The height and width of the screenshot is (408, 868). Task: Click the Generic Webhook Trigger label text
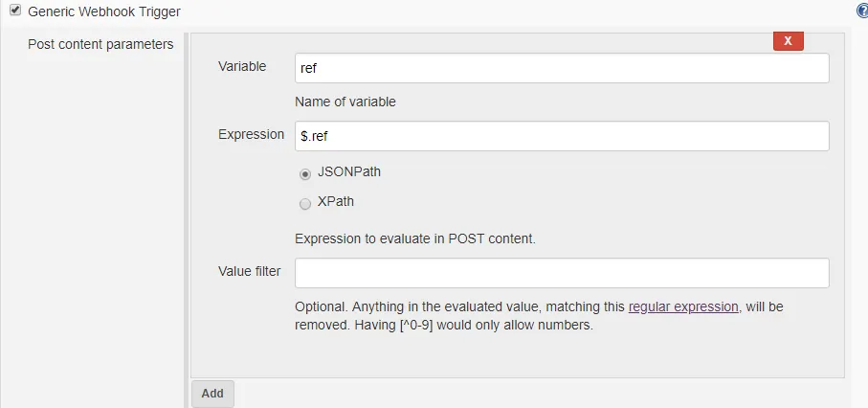[104, 11]
